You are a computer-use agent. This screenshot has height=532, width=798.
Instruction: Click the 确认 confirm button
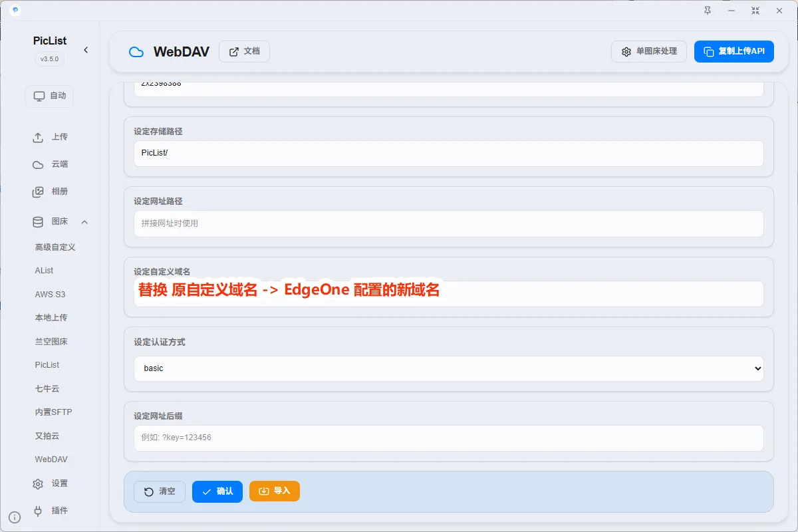[217, 491]
